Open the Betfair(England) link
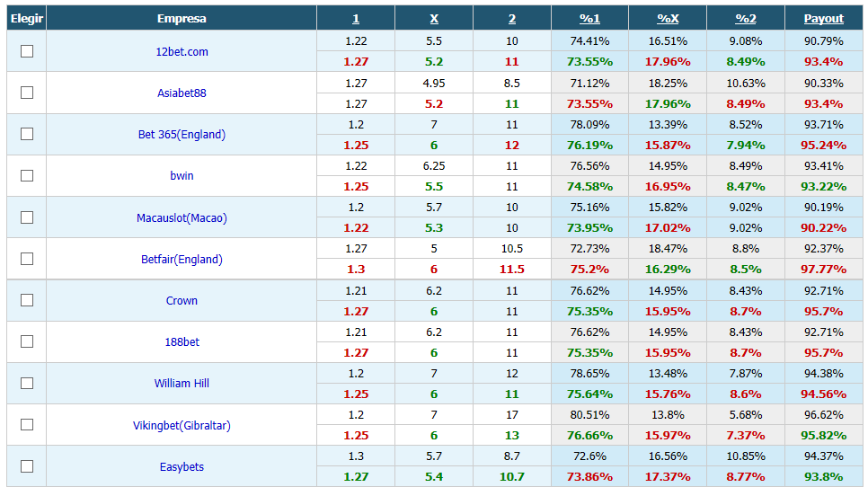Screen dimensions: 868x487 coord(182,260)
